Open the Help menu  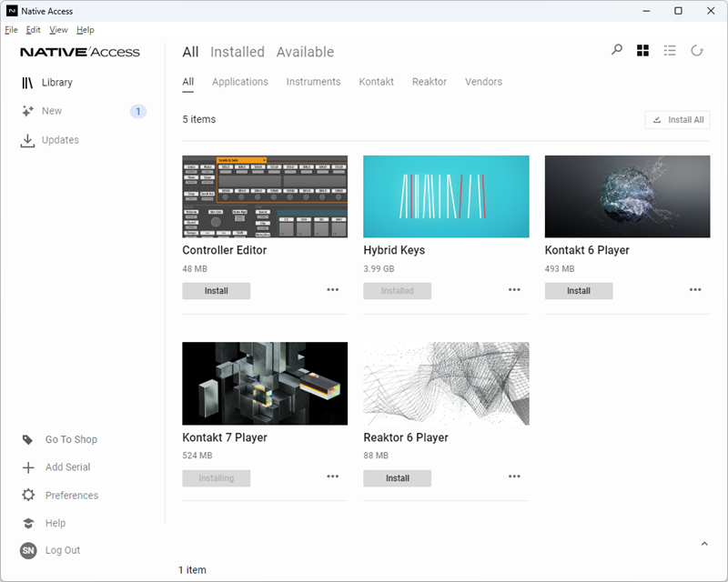tap(86, 30)
